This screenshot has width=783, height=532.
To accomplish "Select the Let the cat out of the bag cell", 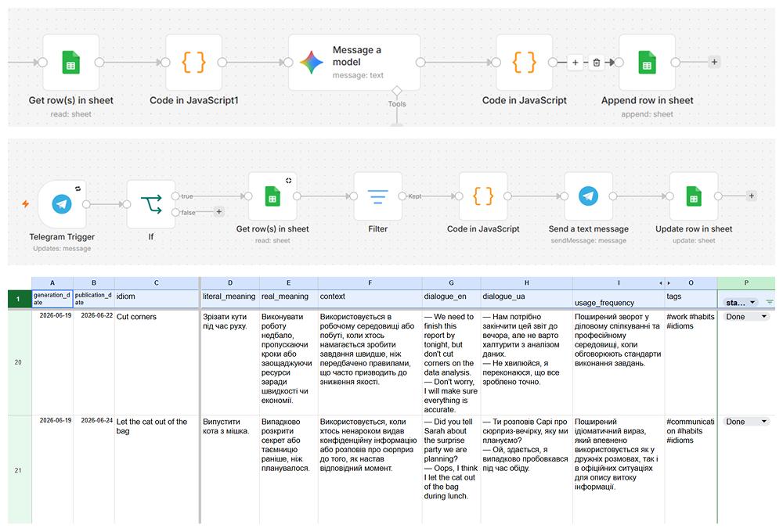I will [x=157, y=469].
